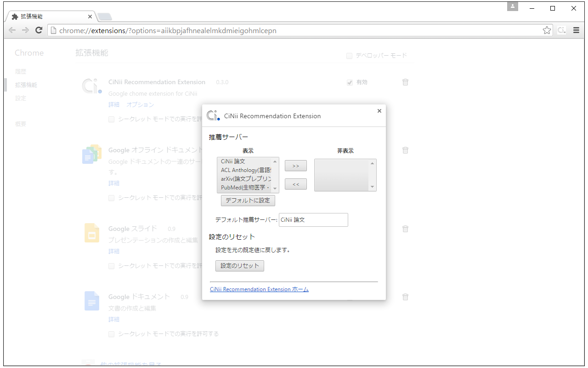Click the CiNii extension logo in the list

92,86
